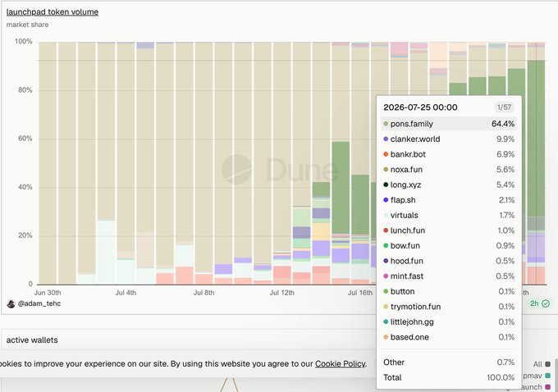Select the mint.fast tooltip entry

(x=449, y=276)
